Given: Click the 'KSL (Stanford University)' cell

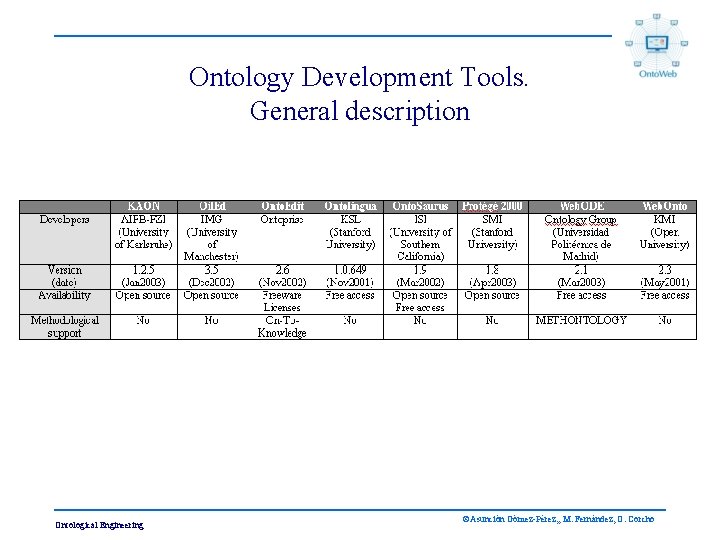Looking at the screenshot, I should [350, 239].
